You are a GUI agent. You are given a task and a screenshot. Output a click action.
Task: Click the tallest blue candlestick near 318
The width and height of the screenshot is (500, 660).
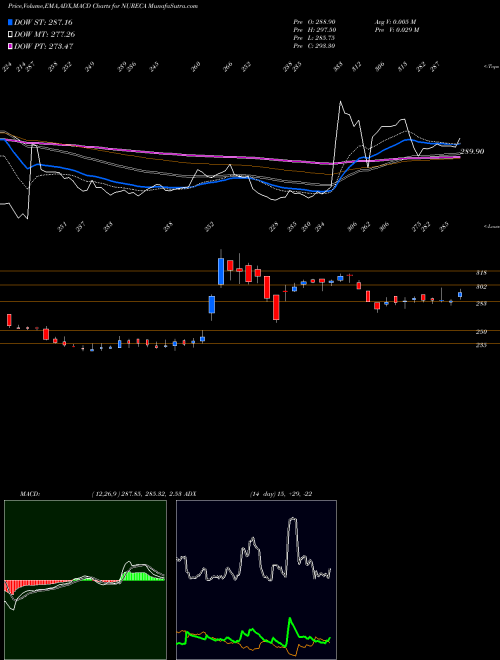pos(221,271)
